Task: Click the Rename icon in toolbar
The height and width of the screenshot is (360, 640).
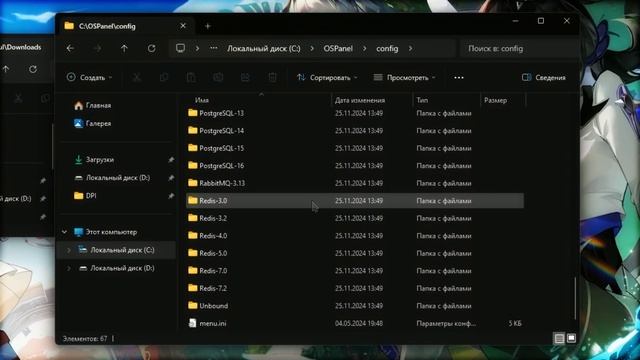Action: click(218, 78)
